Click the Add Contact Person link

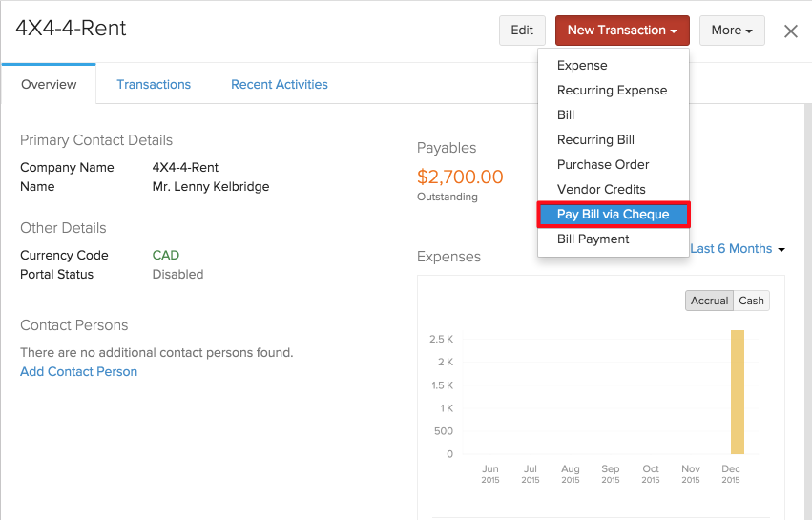(x=78, y=372)
